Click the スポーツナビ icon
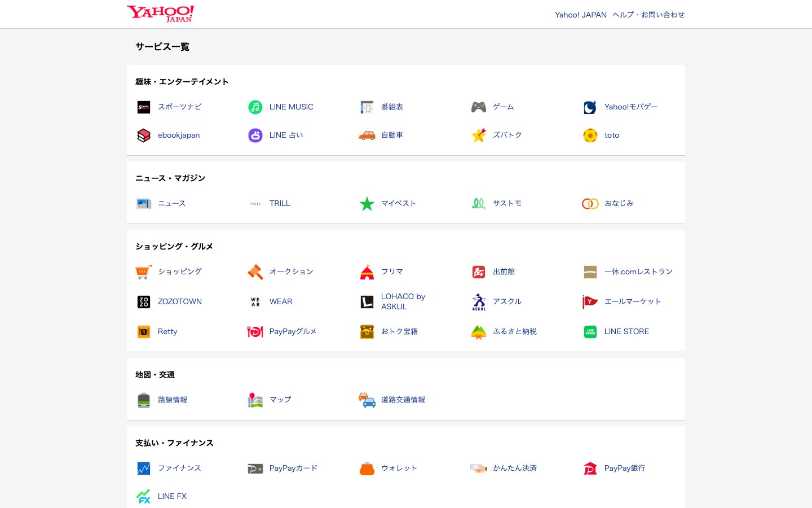Image resolution: width=812 pixels, height=508 pixels. [144, 107]
